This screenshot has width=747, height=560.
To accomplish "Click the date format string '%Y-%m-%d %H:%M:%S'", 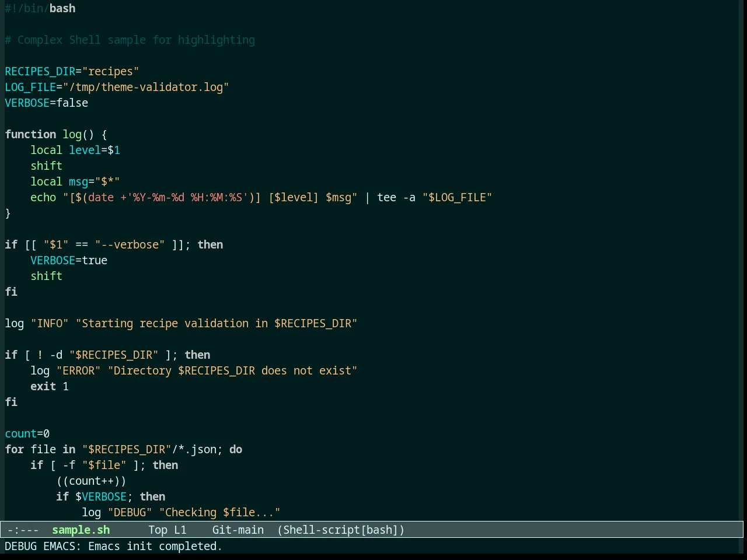I will tap(187, 197).
